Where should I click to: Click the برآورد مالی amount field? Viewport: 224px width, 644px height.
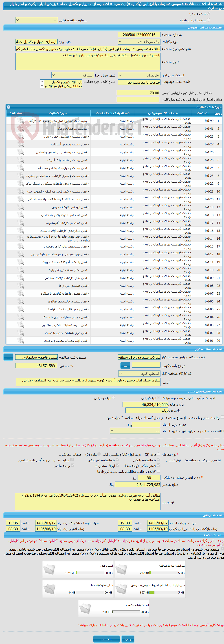[x=145, y=404]
